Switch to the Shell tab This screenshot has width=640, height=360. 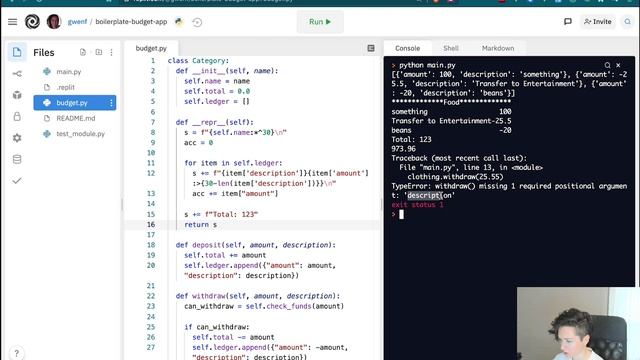click(x=451, y=48)
